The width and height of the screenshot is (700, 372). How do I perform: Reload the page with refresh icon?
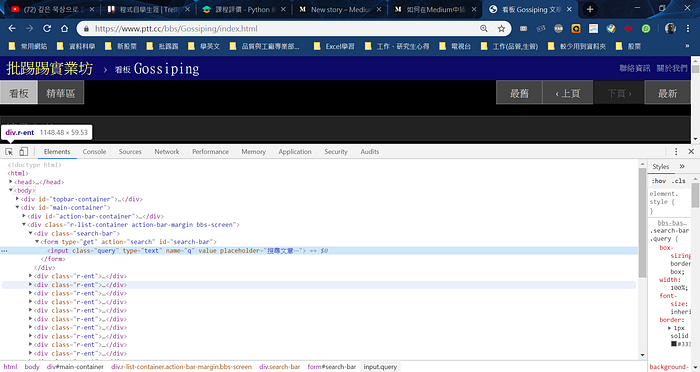click(47, 29)
